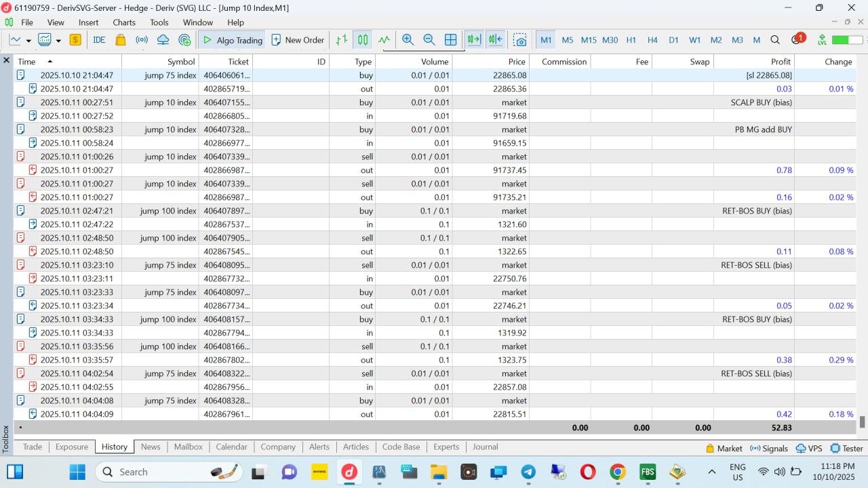Click the New Order button
Screen dimensions: 868x488
tap(297, 40)
